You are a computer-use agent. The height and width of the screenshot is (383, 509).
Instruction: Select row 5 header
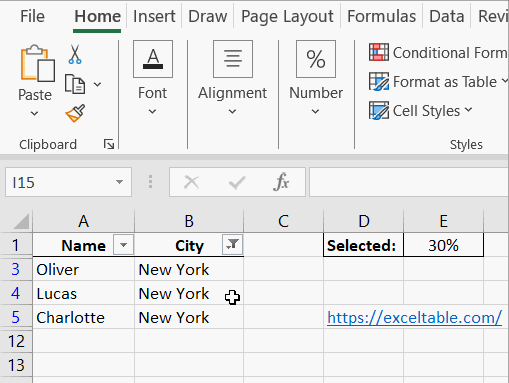[x=16, y=317]
